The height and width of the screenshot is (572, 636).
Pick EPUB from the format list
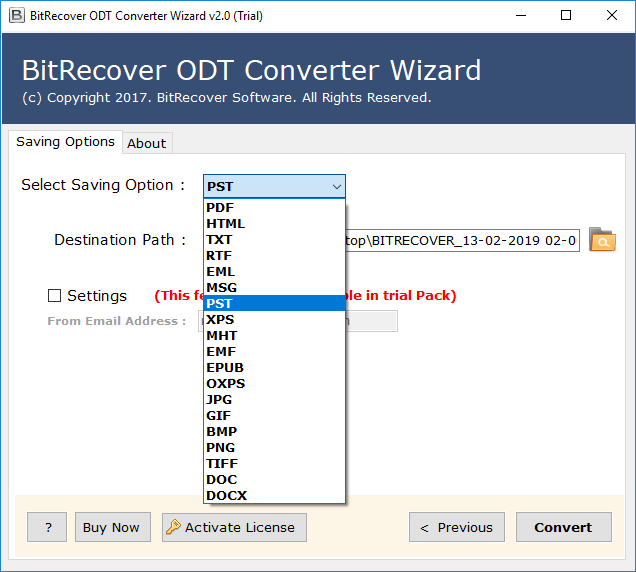coord(274,368)
